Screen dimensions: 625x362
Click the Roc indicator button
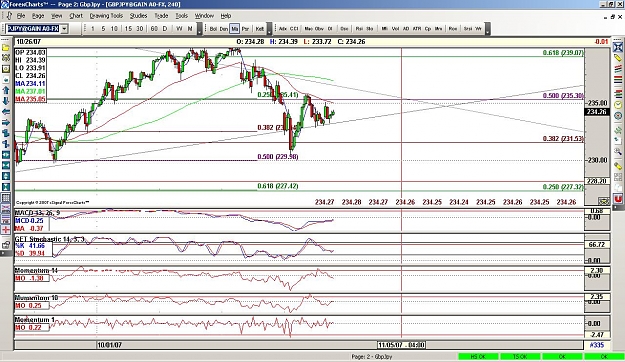tap(453, 29)
